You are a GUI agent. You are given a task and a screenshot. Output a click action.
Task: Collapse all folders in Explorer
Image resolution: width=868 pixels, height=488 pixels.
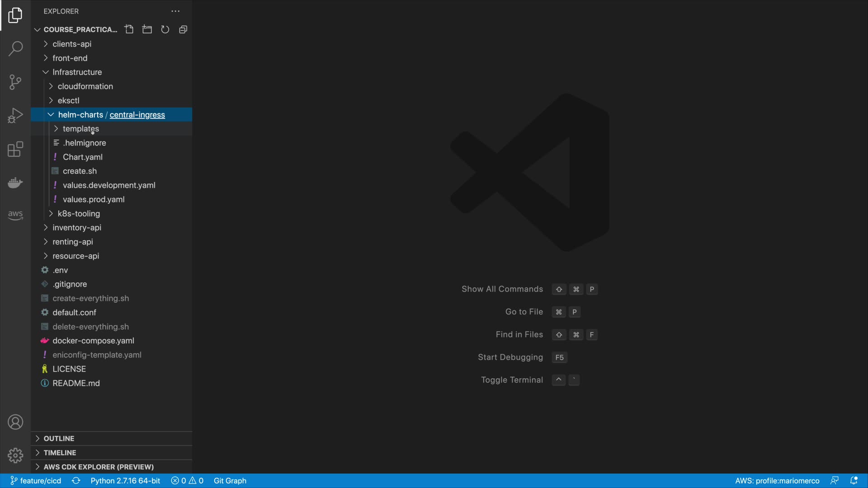(x=183, y=29)
